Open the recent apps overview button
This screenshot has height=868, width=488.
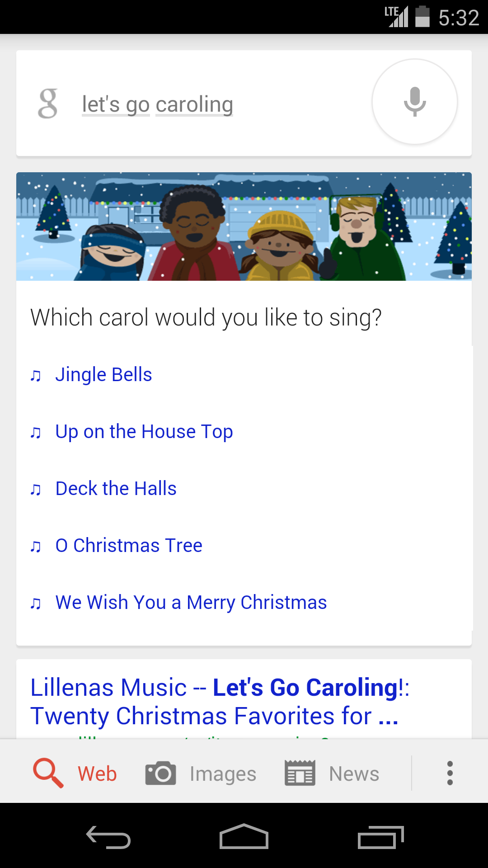click(380, 838)
